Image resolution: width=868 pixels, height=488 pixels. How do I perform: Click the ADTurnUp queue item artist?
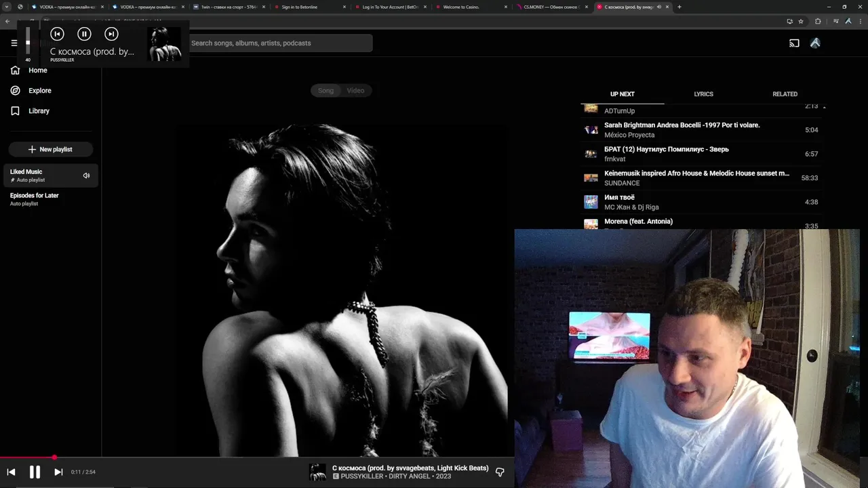click(619, 111)
